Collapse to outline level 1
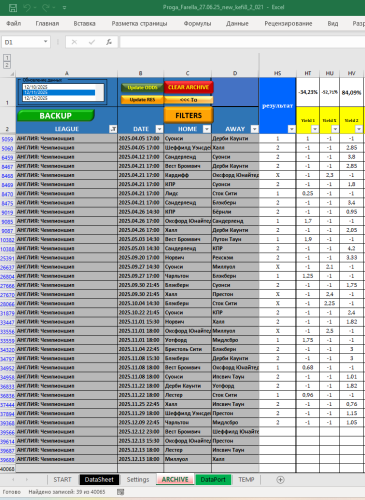Screen dimensions: 365x500 point(7,58)
